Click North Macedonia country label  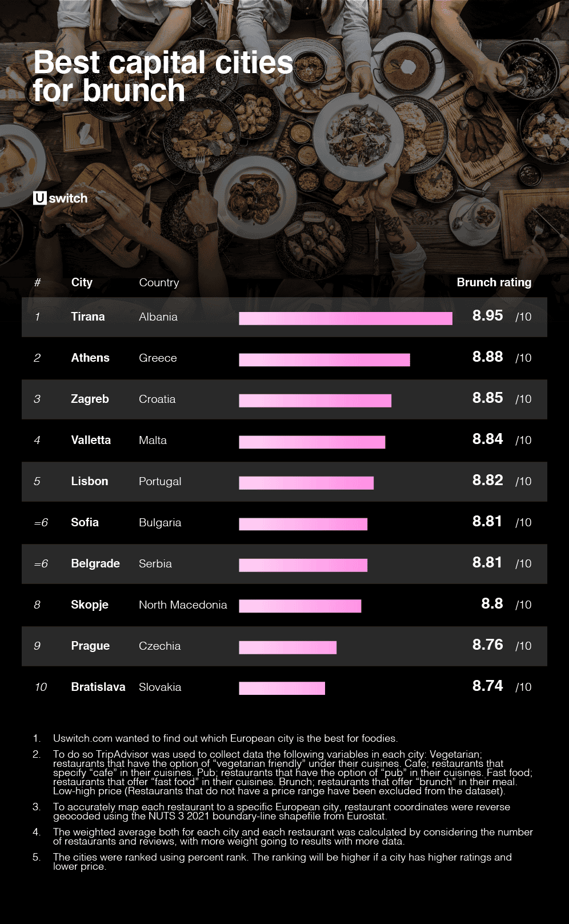[x=183, y=605]
